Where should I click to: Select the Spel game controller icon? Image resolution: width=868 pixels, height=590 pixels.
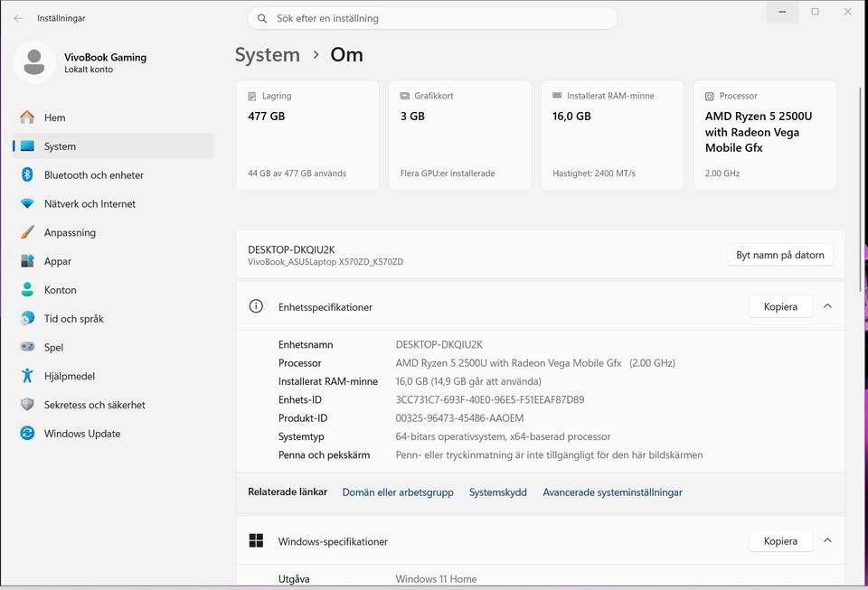pos(27,348)
